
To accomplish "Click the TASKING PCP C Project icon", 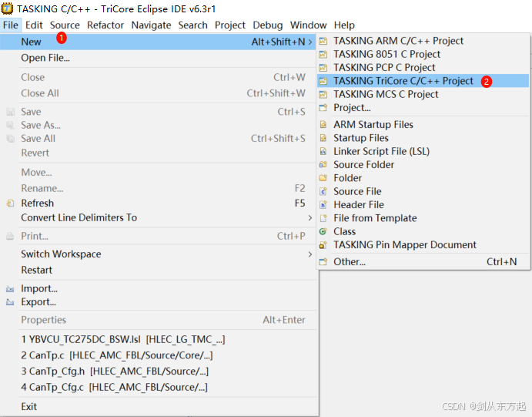I will (x=323, y=68).
